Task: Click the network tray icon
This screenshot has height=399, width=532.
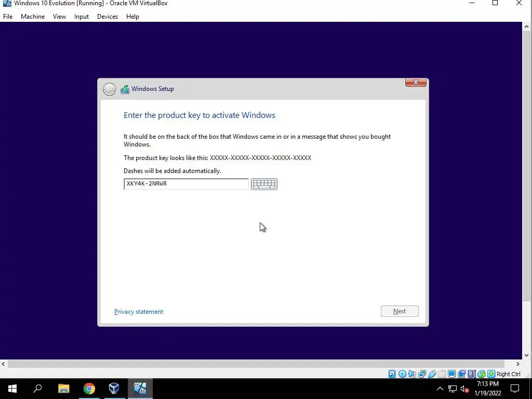Action: tap(453, 389)
